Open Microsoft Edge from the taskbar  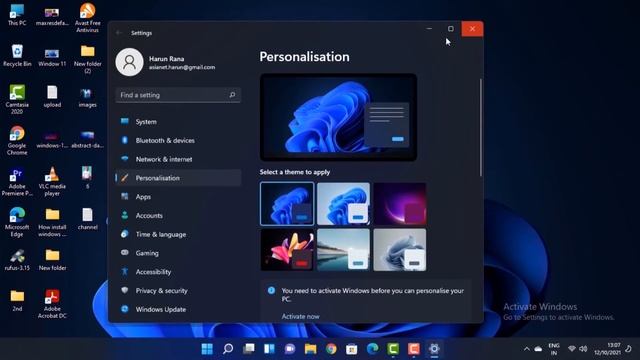coord(372,349)
